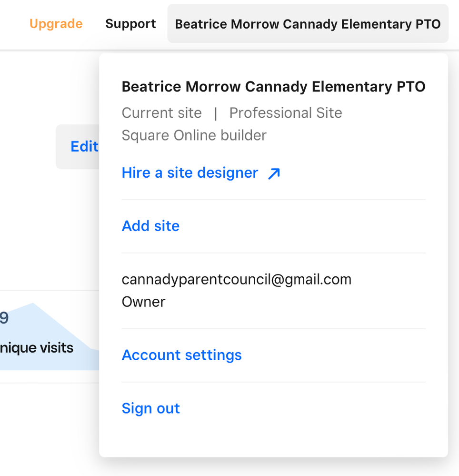The height and width of the screenshot is (476, 459).
Task: Click the Current site label
Action: pos(161,113)
